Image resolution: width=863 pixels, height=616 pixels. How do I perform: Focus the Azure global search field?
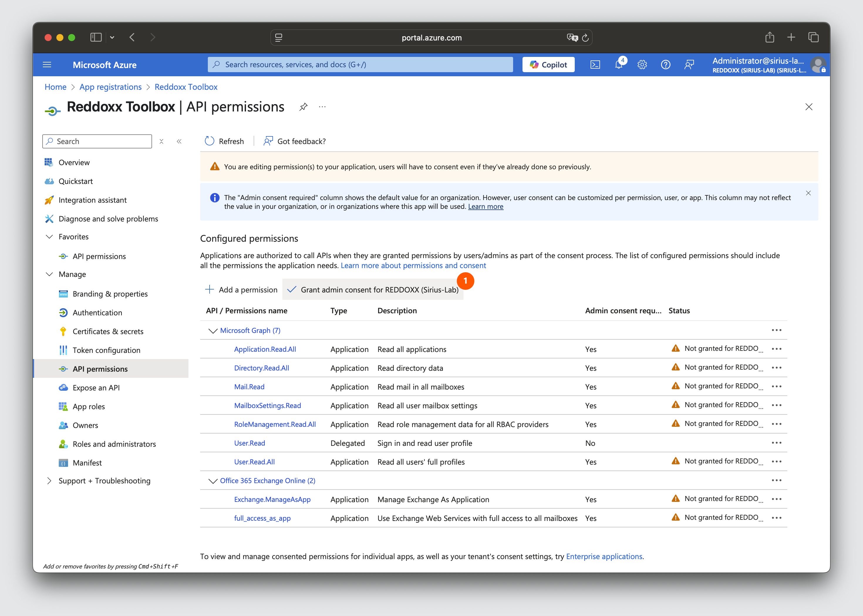[x=360, y=65]
